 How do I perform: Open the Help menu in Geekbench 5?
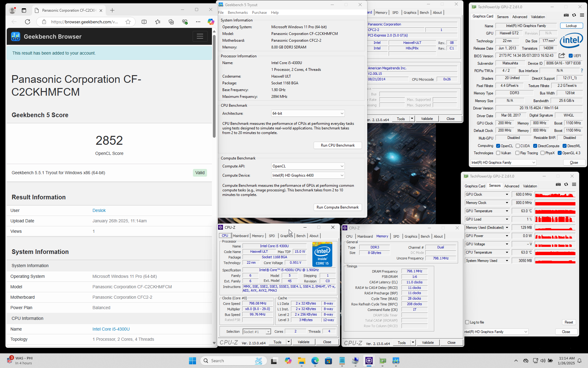point(275,13)
